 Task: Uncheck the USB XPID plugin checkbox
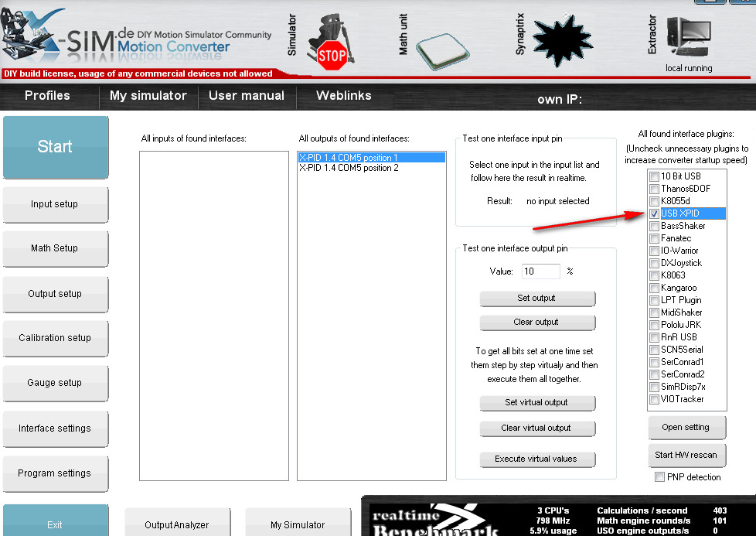655,213
